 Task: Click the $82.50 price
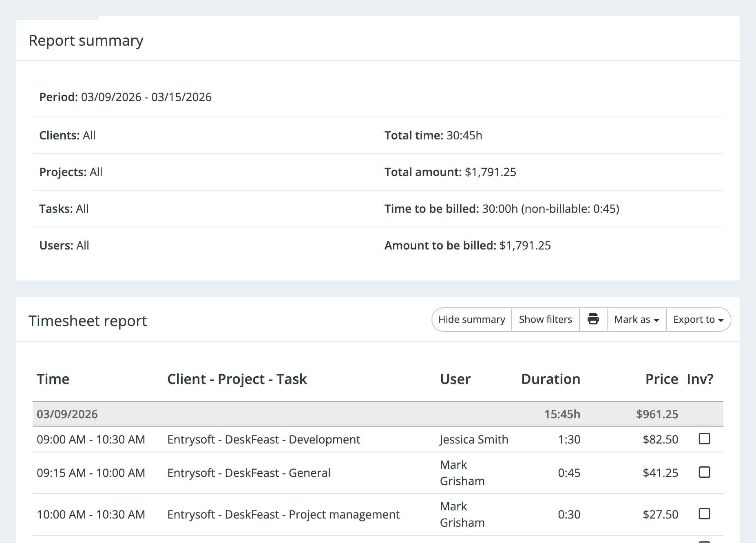(661, 439)
